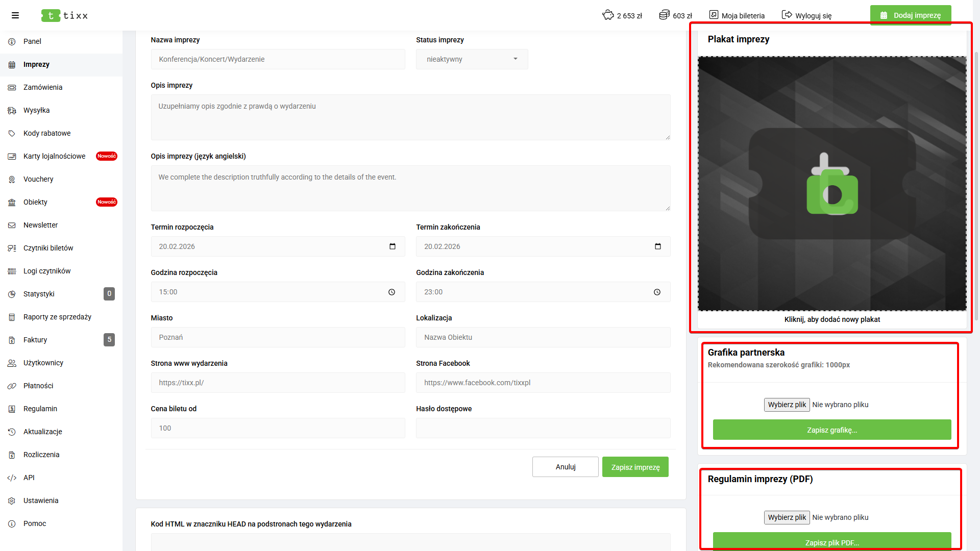Open calendar picker for Termin zakończenia
Viewport: 980px width, 551px height.
[x=658, y=246]
